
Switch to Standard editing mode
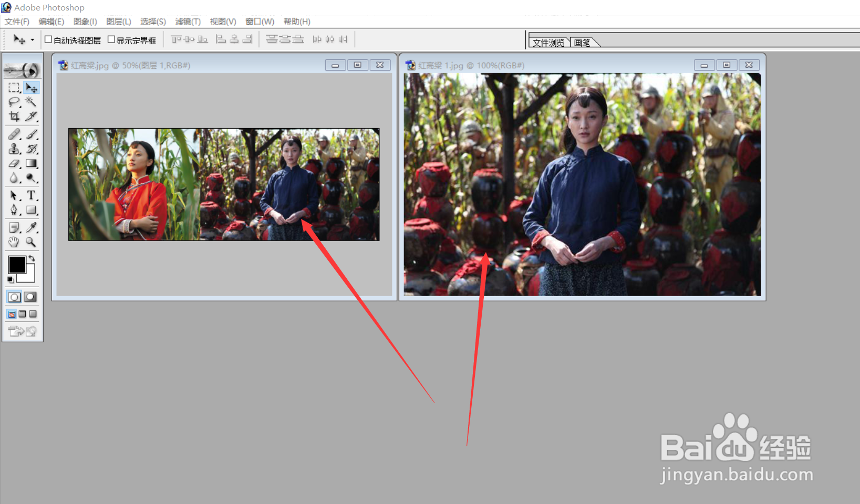point(14,297)
